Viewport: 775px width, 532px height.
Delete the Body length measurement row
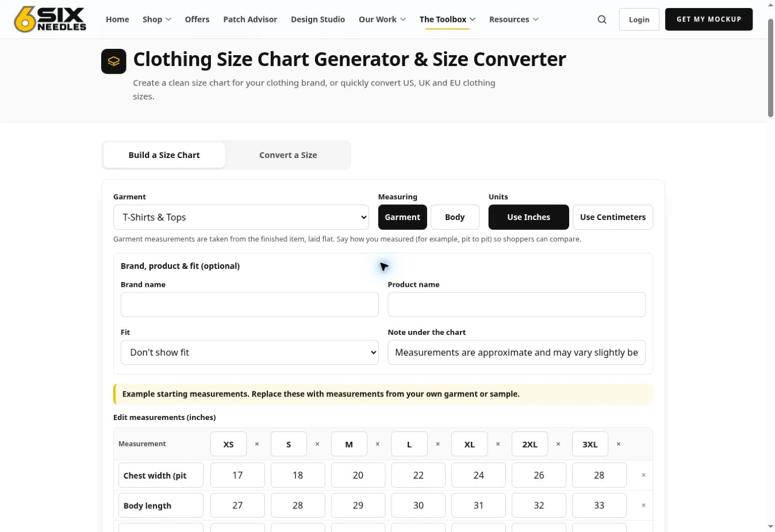643,506
